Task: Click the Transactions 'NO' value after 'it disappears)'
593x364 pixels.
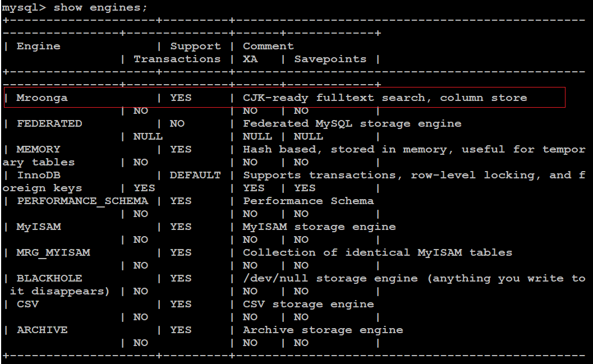Action: click(x=141, y=292)
